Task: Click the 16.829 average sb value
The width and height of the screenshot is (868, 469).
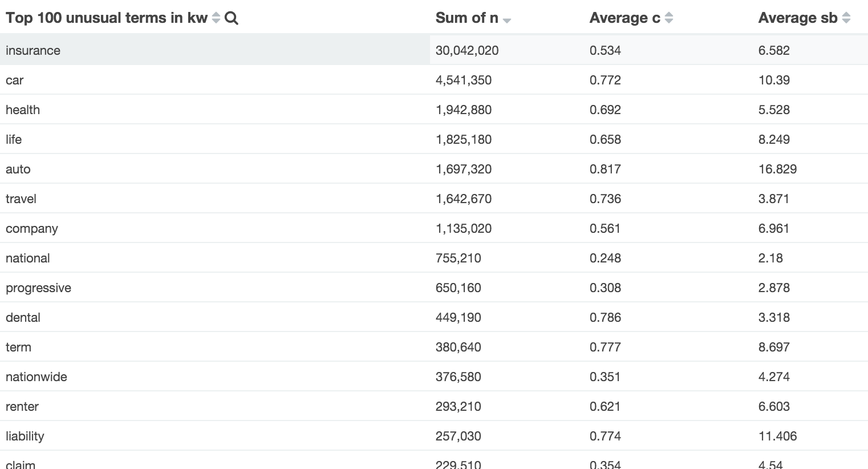Action: point(777,169)
